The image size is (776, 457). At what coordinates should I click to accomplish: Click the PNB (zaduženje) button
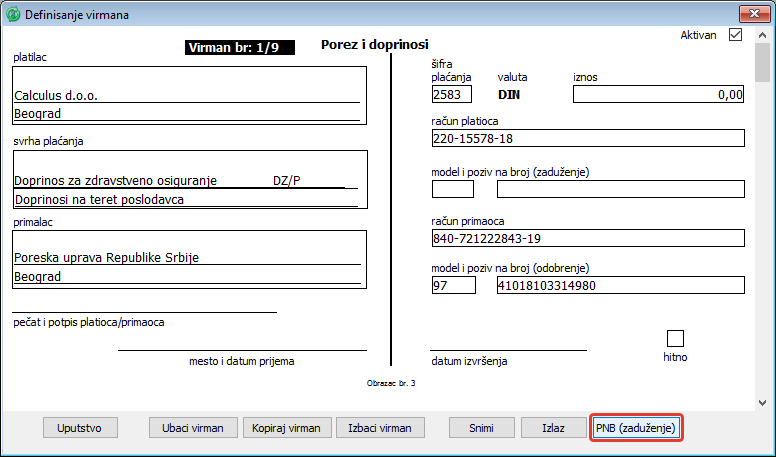click(636, 427)
